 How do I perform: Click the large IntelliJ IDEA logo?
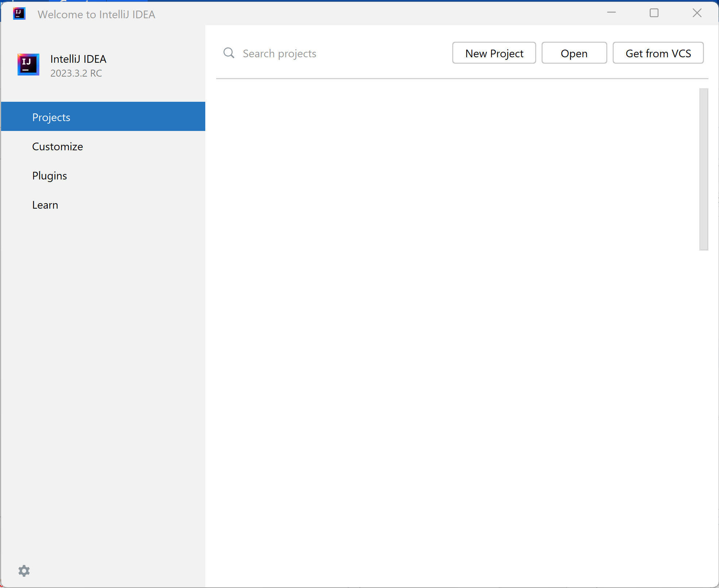pos(28,65)
